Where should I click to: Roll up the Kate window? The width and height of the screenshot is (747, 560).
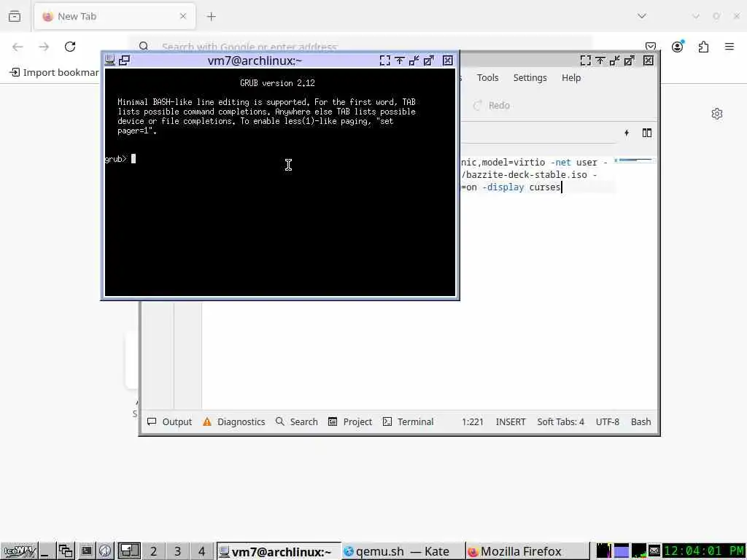600,61
